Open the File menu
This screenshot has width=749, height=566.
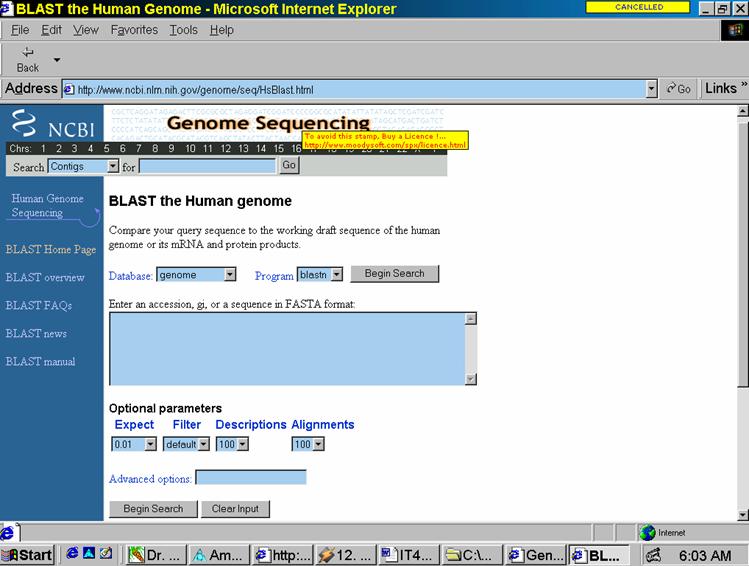pos(20,30)
